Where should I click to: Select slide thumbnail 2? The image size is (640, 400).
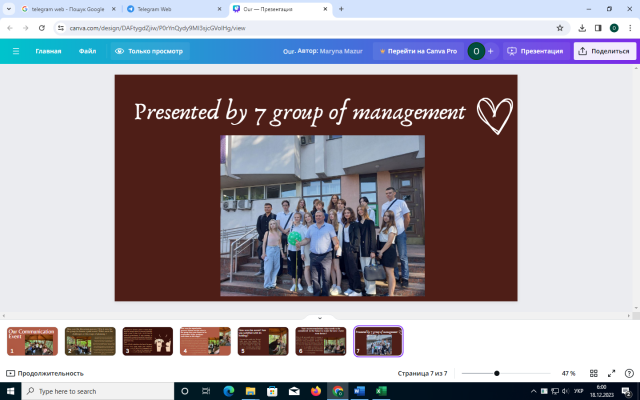[90, 341]
